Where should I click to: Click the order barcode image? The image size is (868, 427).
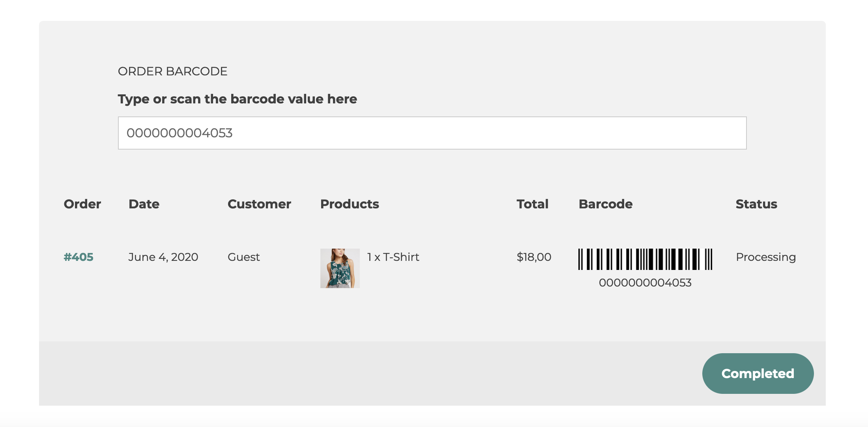click(x=645, y=259)
